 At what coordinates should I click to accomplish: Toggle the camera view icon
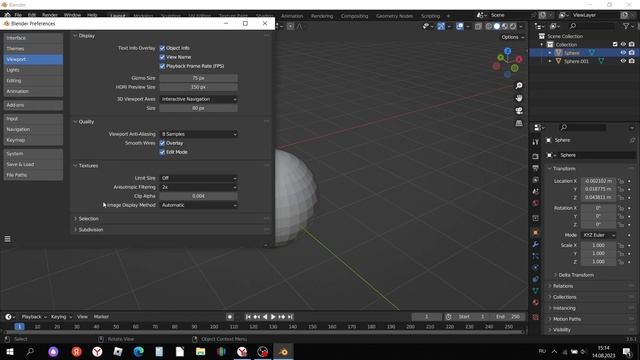point(519,111)
